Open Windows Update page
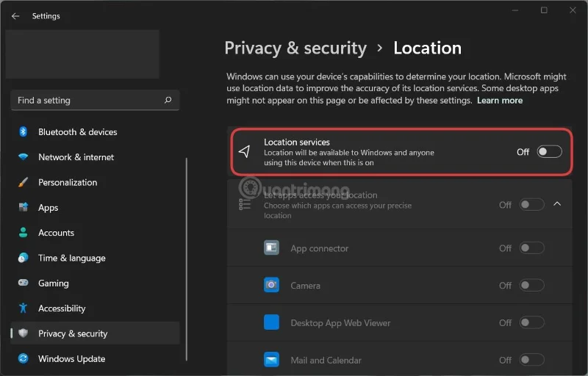 point(95,358)
